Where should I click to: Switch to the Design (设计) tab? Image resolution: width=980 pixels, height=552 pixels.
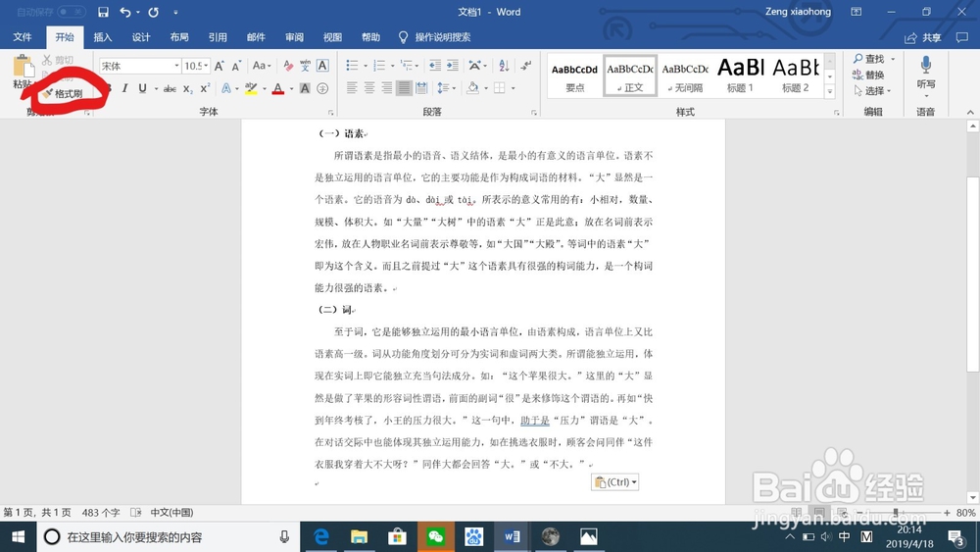click(141, 37)
